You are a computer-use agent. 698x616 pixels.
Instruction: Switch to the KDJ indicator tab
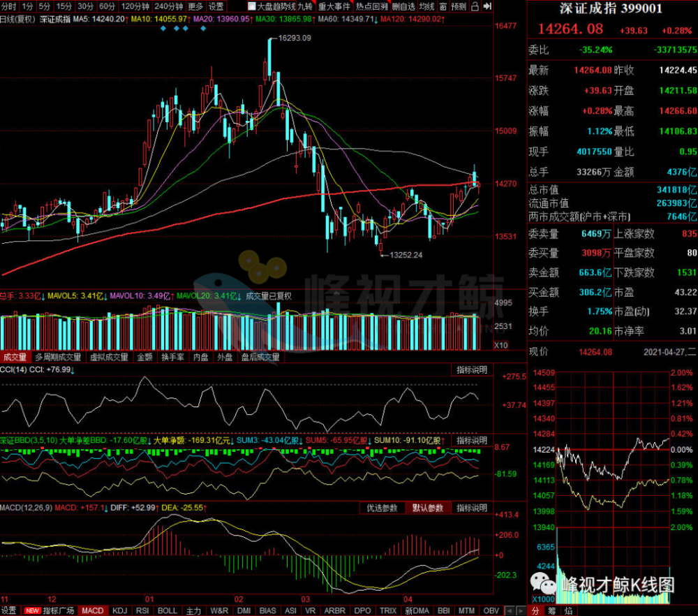click(120, 610)
